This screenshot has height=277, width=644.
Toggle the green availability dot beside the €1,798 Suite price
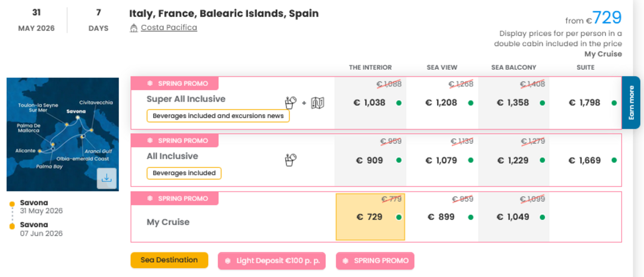point(613,102)
